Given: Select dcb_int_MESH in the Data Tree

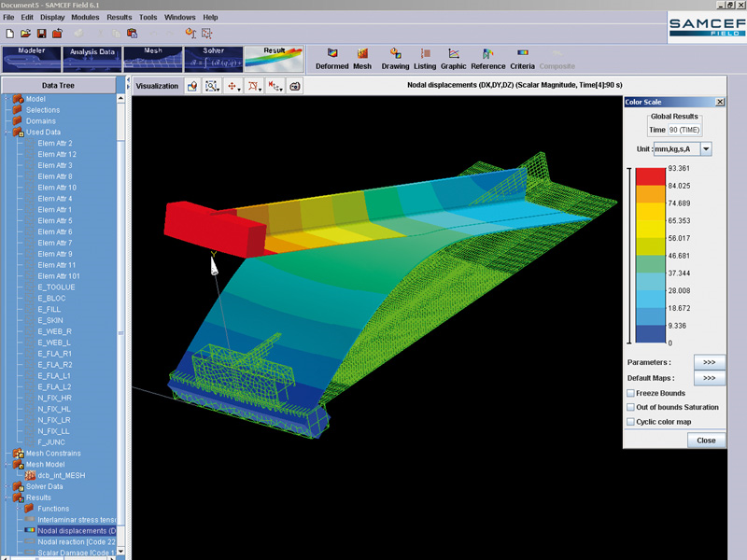Looking at the screenshot, I should click(x=61, y=475).
